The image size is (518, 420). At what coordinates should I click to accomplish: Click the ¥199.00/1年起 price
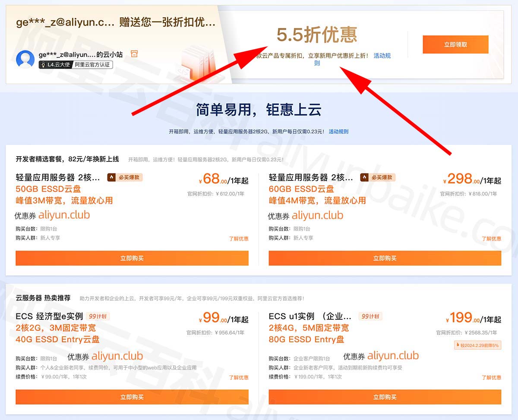click(x=474, y=318)
